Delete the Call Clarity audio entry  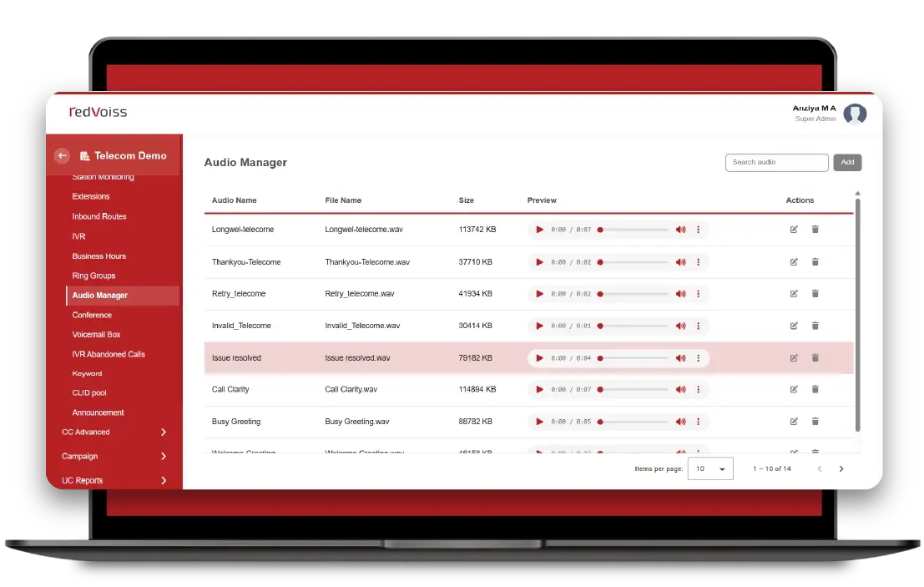coord(815,389)
